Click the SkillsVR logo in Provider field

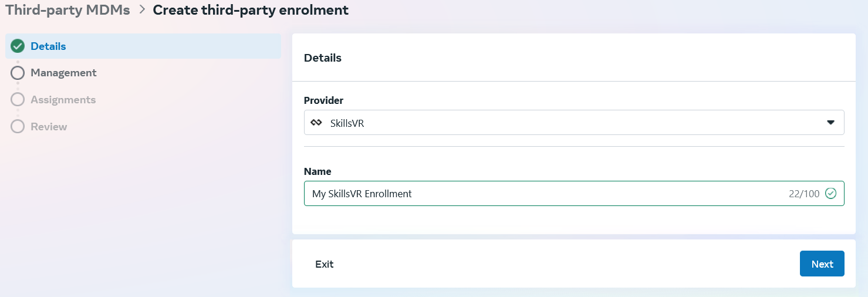[x=316, y=123]
